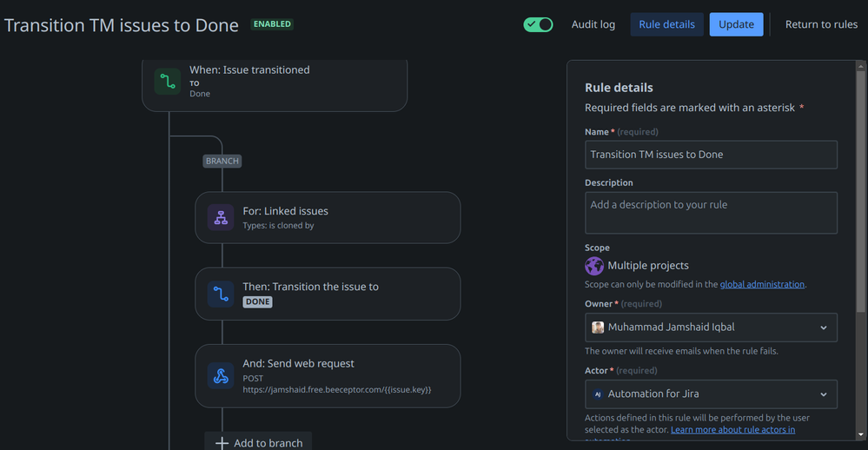Click the Types: is cloned by text

click(x=278, y=225)
